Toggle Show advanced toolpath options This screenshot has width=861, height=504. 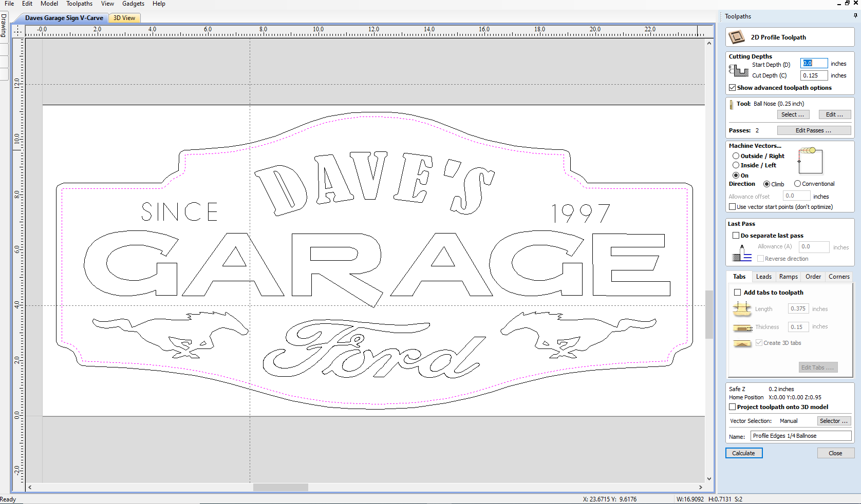click(732, 88)
